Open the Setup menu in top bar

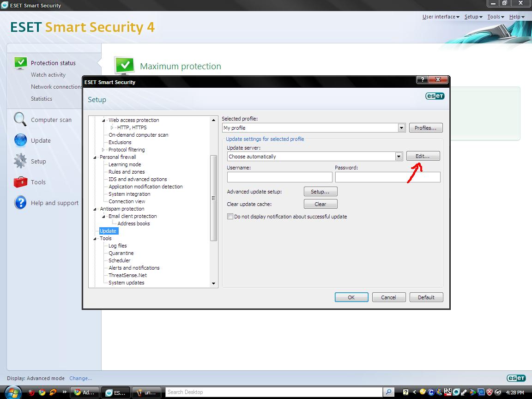pyautogui.click(x=473, y=17)
